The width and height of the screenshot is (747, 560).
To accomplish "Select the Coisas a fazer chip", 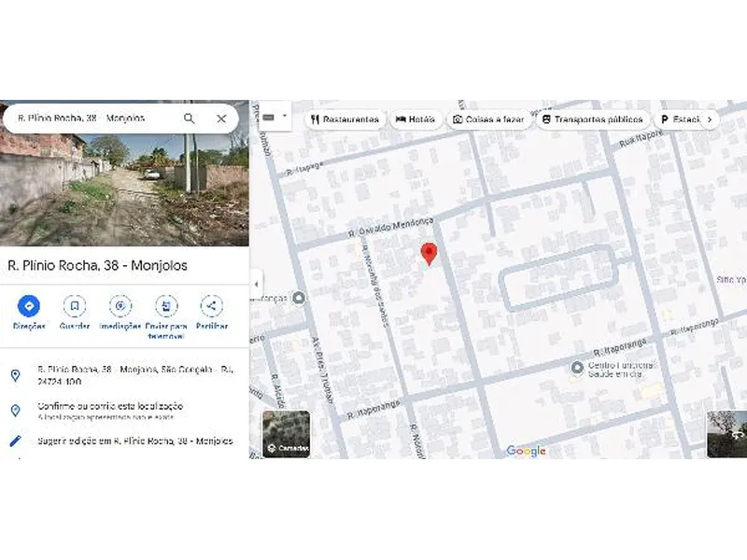I will [488, 119].
